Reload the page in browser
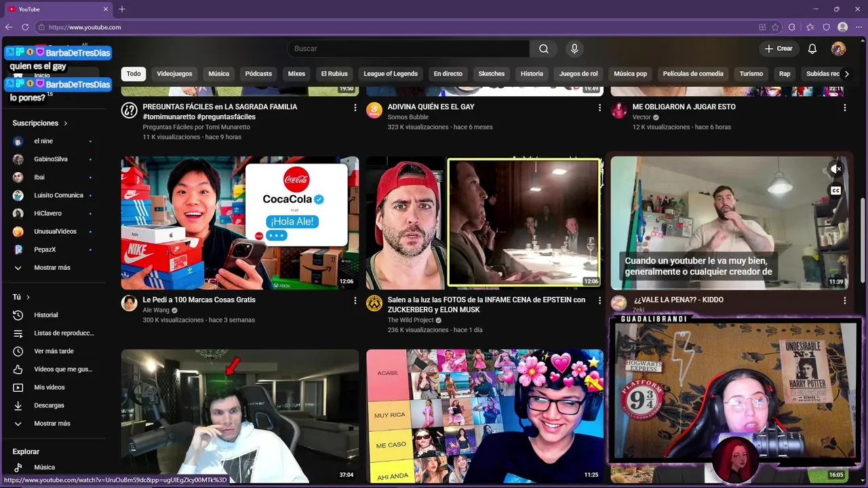This screenshot has height=488, width=868. tap(25, 27)
